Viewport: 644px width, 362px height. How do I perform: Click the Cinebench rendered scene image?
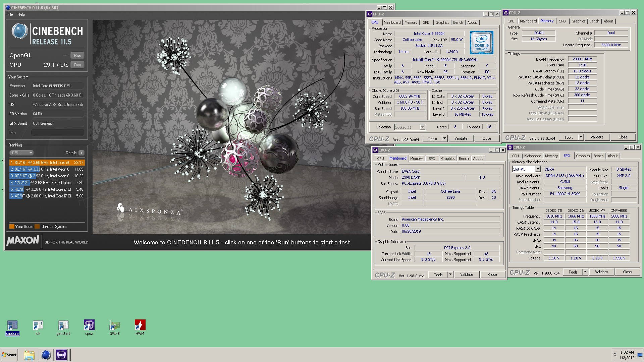(232, 127)
